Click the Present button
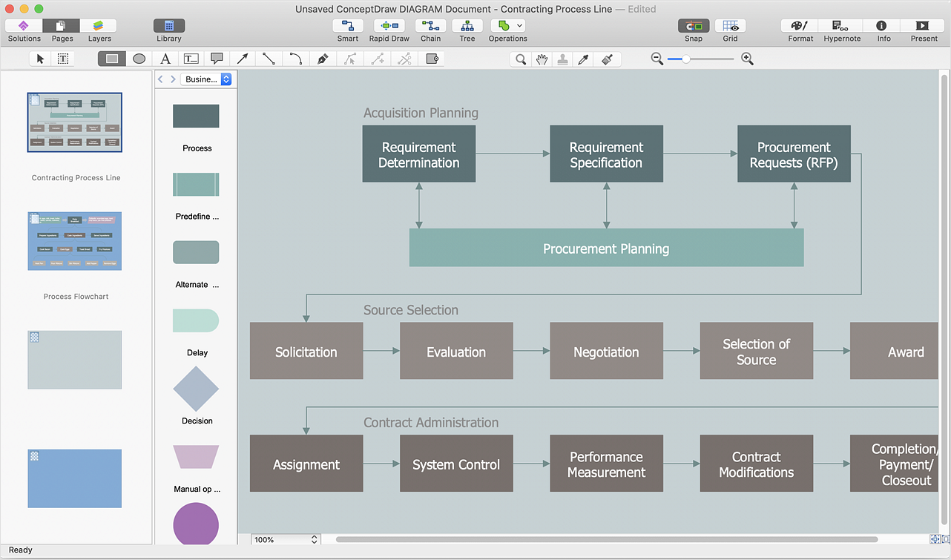951x560 pixels. click(x=924, y=26)
